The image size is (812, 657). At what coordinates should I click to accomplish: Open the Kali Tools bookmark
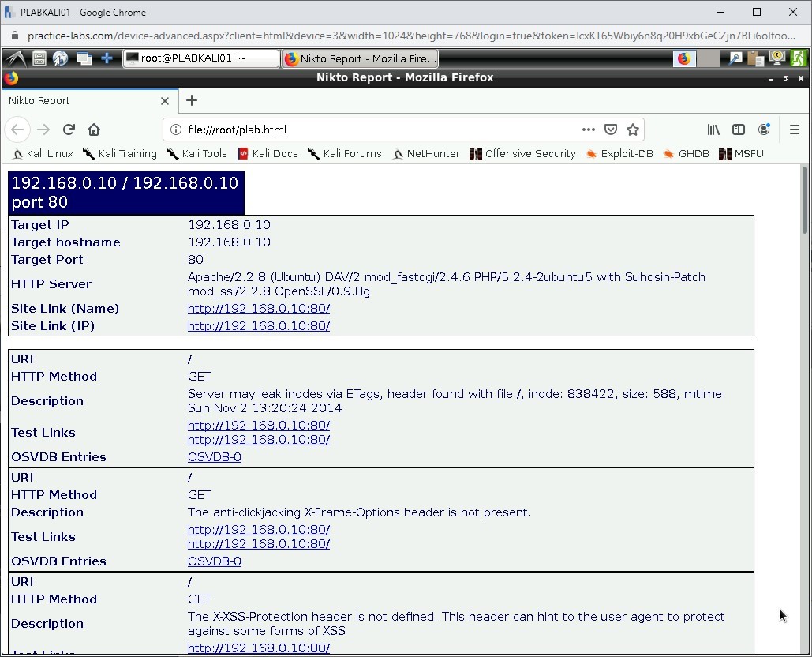click(196, 154)
